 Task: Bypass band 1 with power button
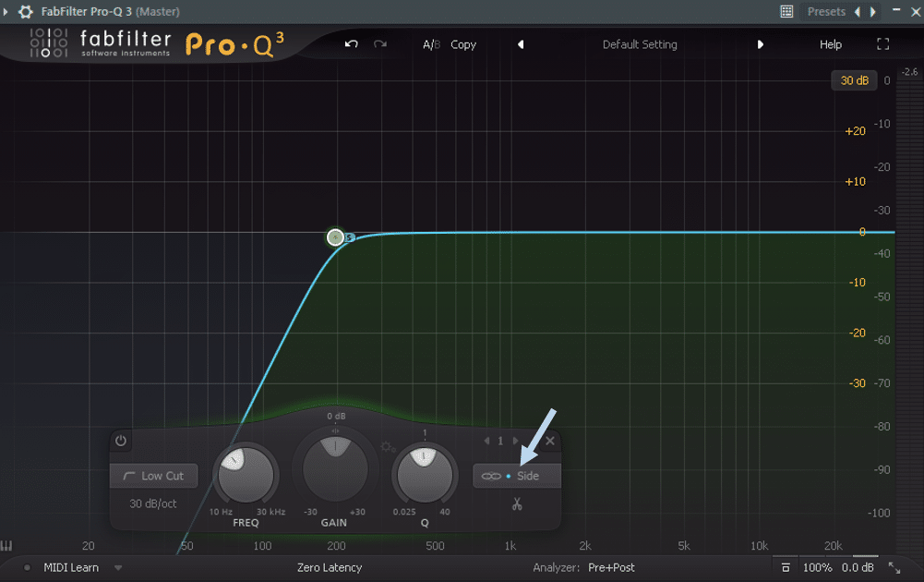click(121, 441)
